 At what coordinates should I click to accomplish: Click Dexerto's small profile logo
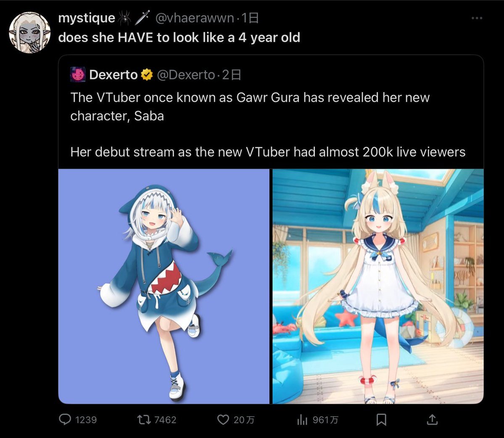point(78,74)
